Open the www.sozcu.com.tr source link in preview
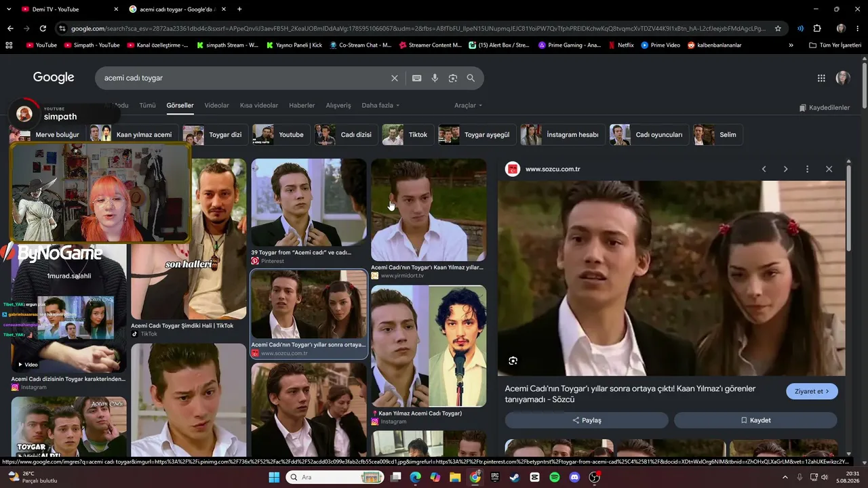This screenshot has height=488, width=868. click(x=553, y=169)
